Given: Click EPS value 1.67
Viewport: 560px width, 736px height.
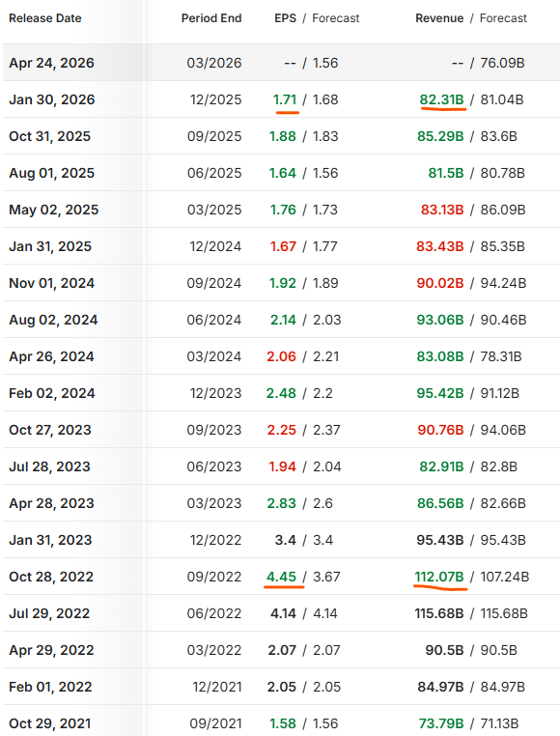Looking at the screenshot, I should (283, 246).
